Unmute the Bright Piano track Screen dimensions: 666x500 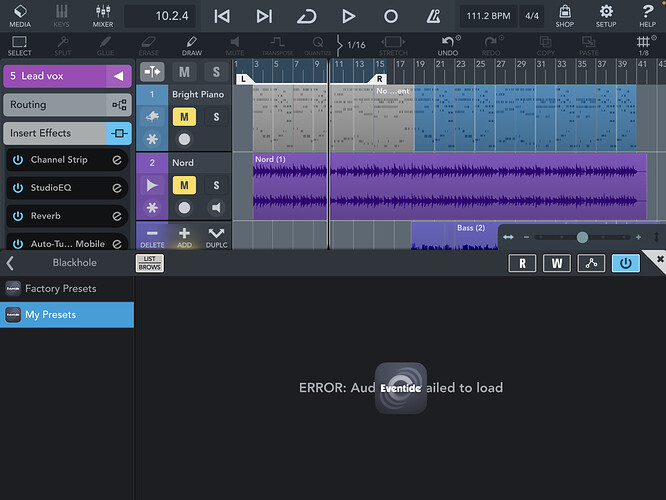pyautogui.click(x=184, y=117)
